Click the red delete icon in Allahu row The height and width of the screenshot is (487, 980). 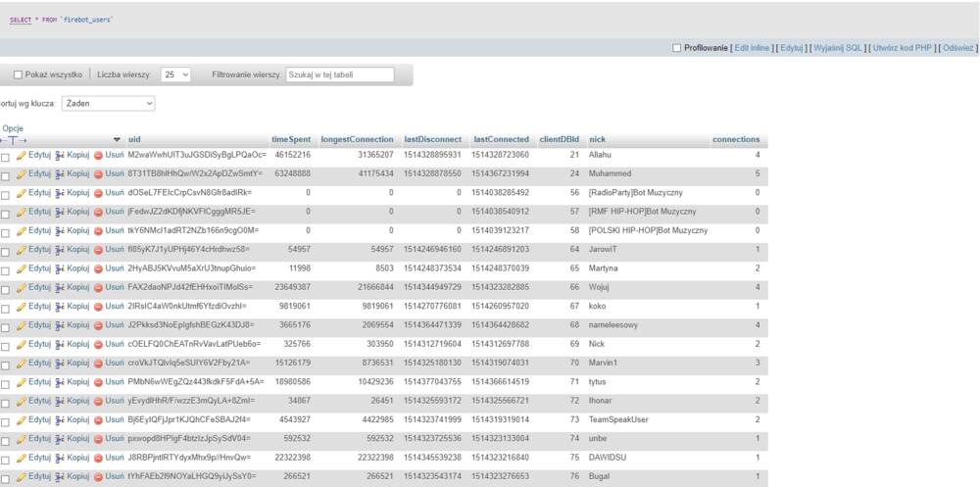pos(98,155)
